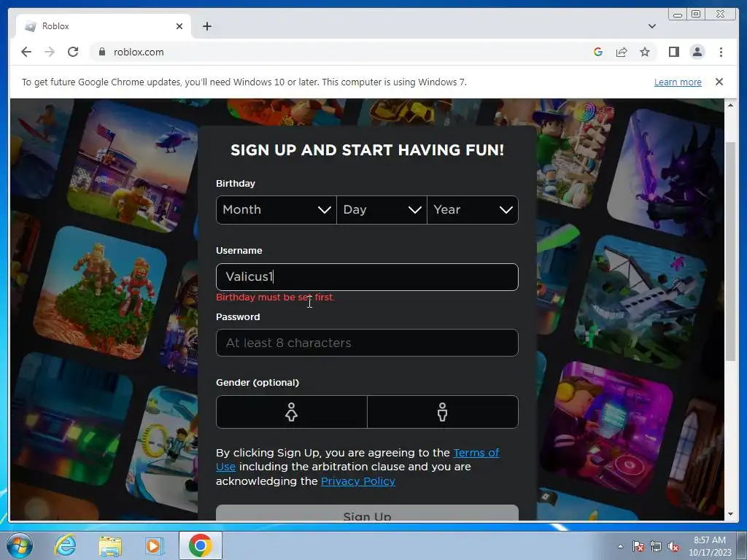Open the Windows Start menu

click(x=19, y=545)
